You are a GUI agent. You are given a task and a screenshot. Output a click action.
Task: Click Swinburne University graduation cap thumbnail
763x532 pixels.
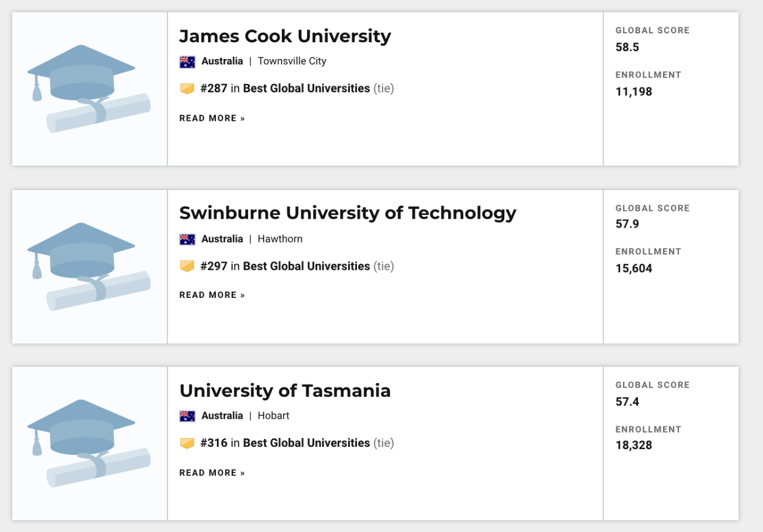[x=89, y=266]
